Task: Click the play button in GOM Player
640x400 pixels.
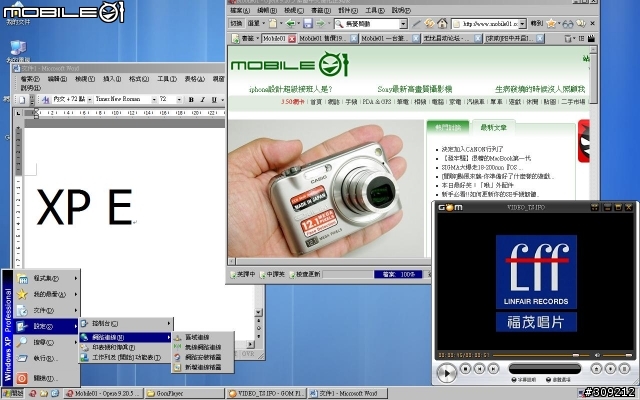Action: pyautogui.click(x=447, y=373)
